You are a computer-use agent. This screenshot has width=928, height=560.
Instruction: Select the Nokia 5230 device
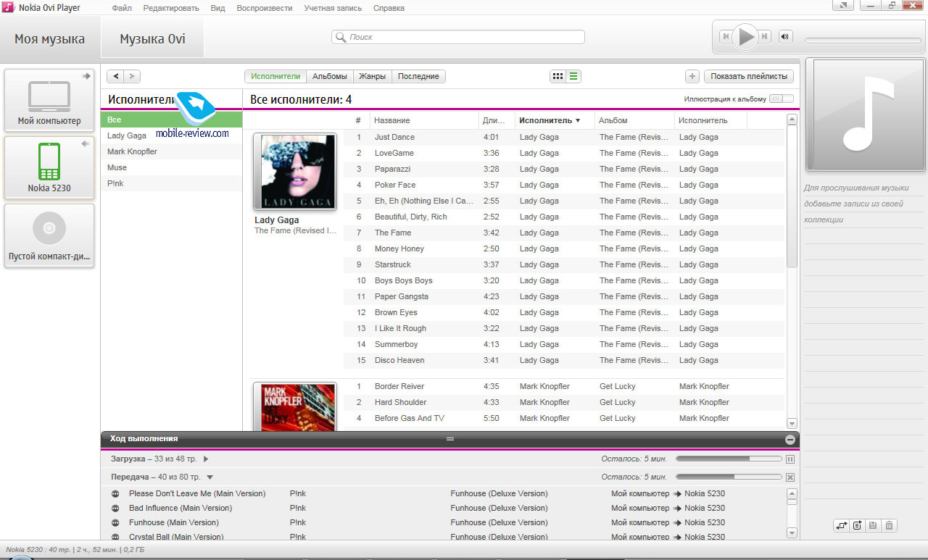pos(49,167)
